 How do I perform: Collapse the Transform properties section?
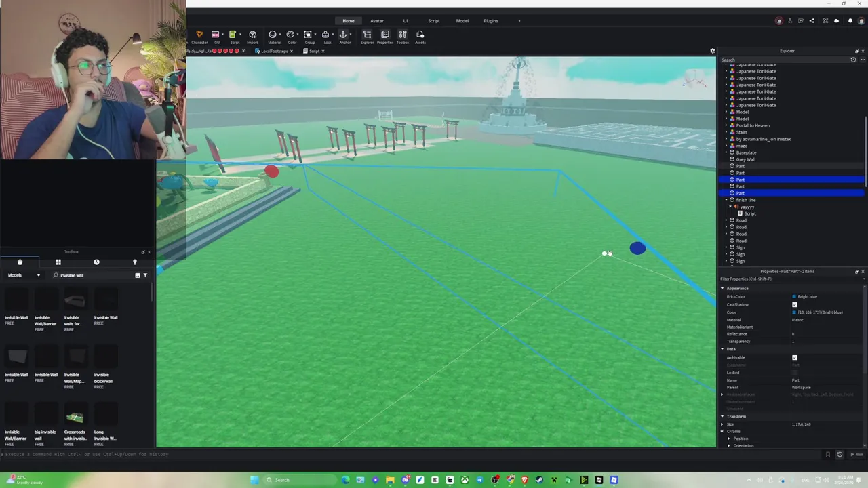pos(722,416)
